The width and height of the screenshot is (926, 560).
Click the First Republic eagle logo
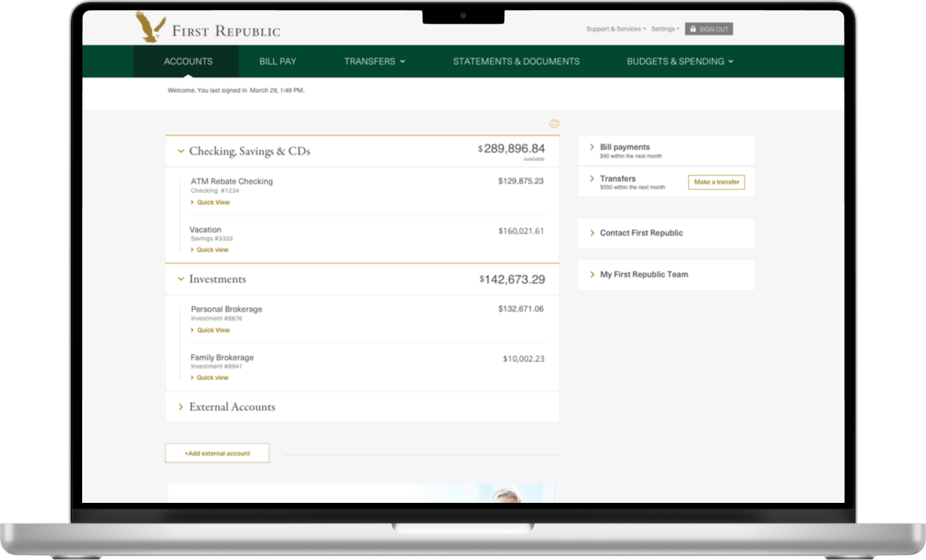[151, 27]
